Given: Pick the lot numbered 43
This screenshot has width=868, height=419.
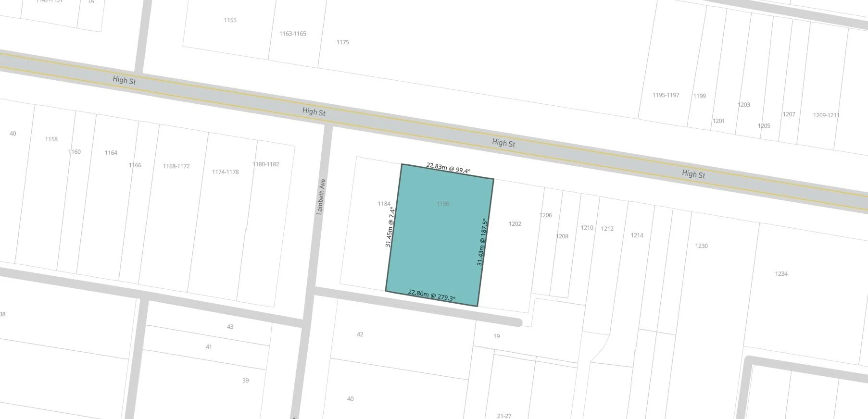Looking at the screenshot, I should (230, 327).
